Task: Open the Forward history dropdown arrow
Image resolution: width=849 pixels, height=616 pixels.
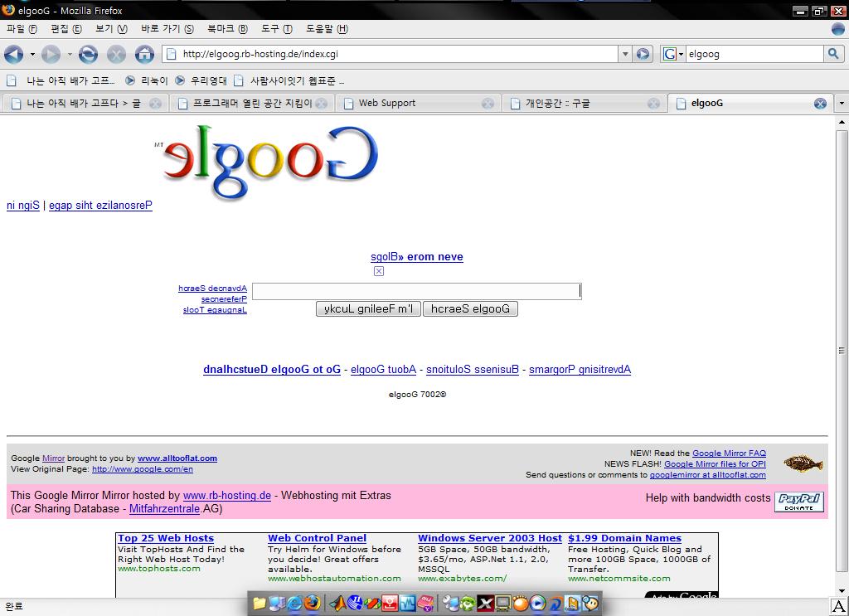Action: (70, 54)
